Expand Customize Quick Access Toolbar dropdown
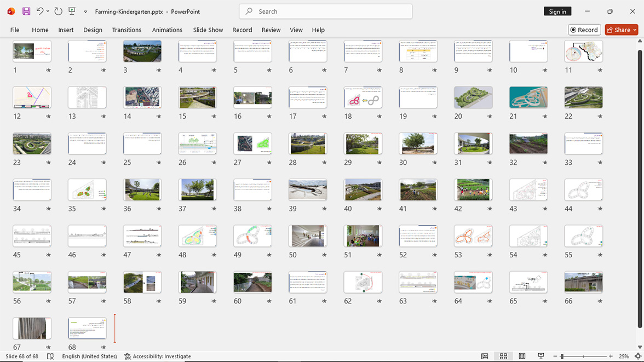This screenshot has width=644, height=362. tap(85, 12)
